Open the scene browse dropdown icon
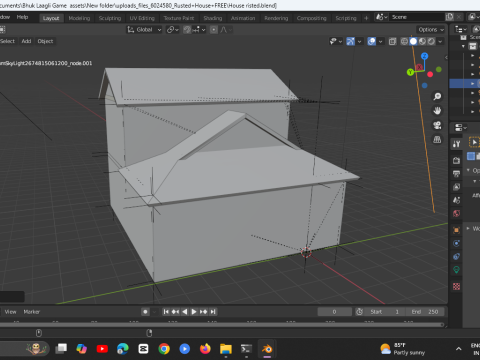Image resolution: width=480 pixels, height=360 pixels. coord(382,17)
